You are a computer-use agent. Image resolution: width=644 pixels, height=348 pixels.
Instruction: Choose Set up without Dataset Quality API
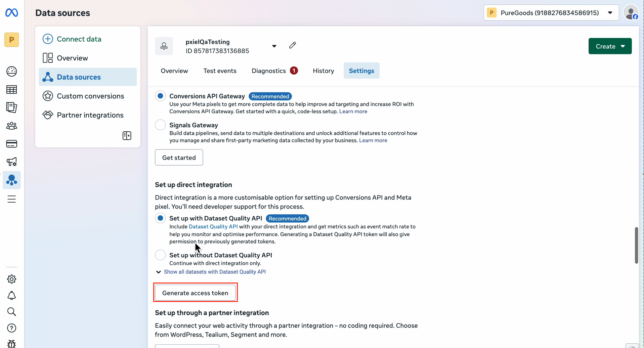pos(160,255)
